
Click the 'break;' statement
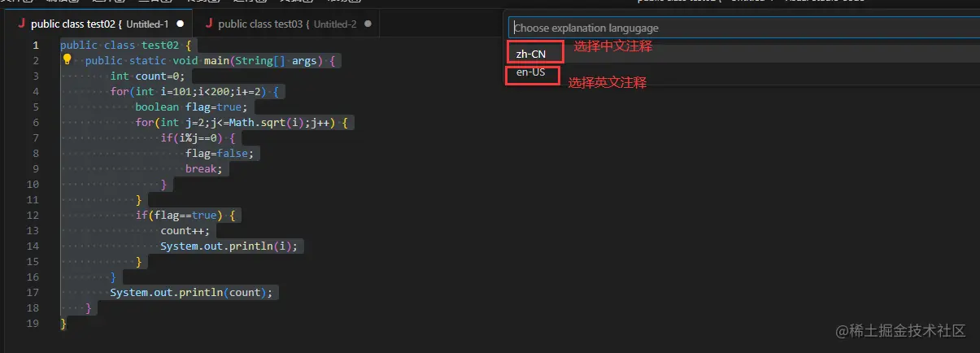click(203, 168)
